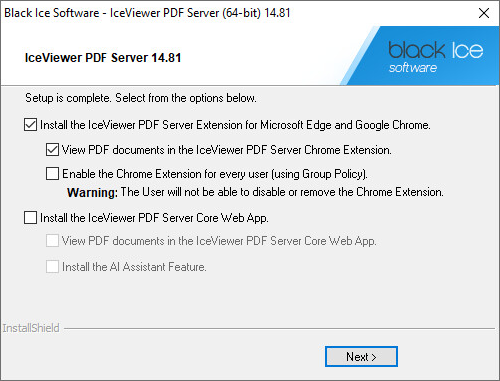The image size is (500, 381).
Task: Click the Black Ice software logo
Action: coord(436,57)
